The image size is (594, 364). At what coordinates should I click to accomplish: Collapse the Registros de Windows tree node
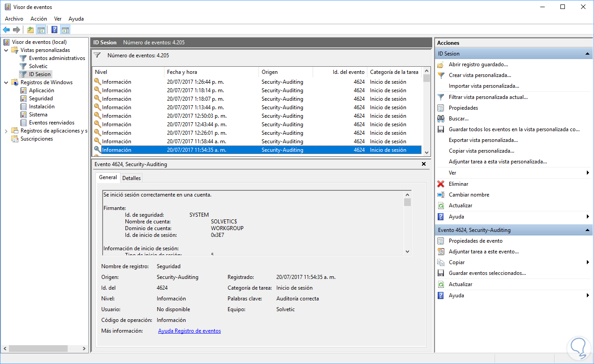click(6, 82)
